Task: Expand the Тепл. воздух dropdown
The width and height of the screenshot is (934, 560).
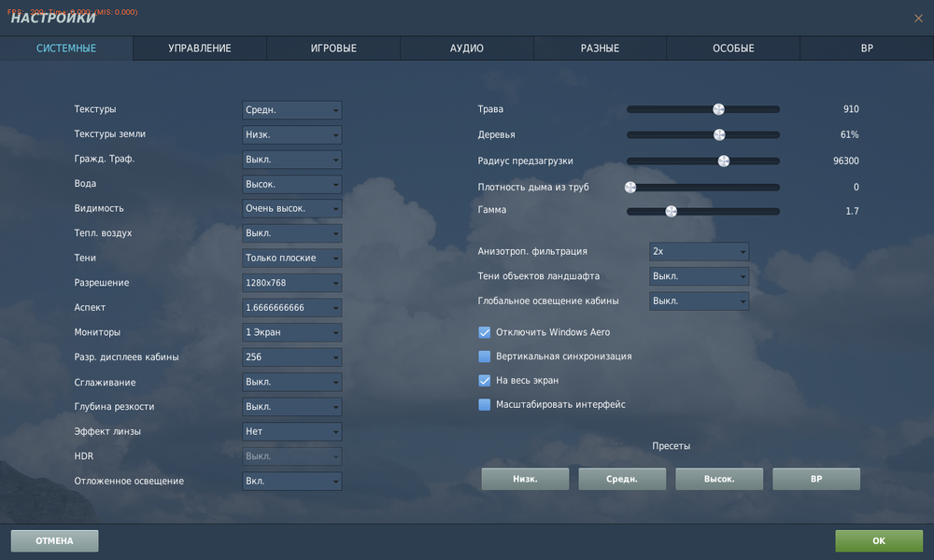Action: (291, 233)
